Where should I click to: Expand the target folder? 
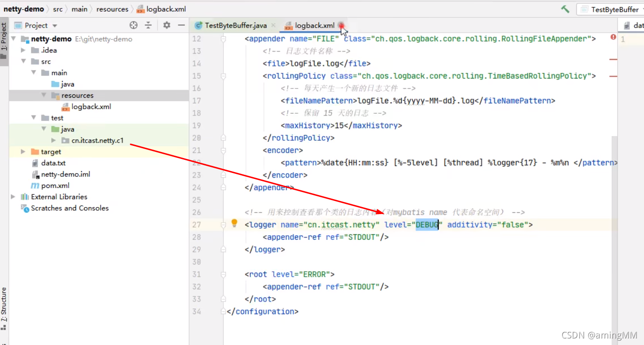(x=23, y=151)
